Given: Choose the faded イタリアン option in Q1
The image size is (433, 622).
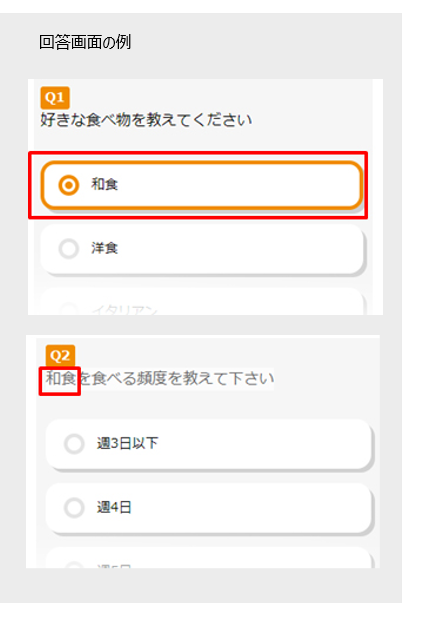Looking at the screenshot, I should pyautogui.click(x=202, y=302).
